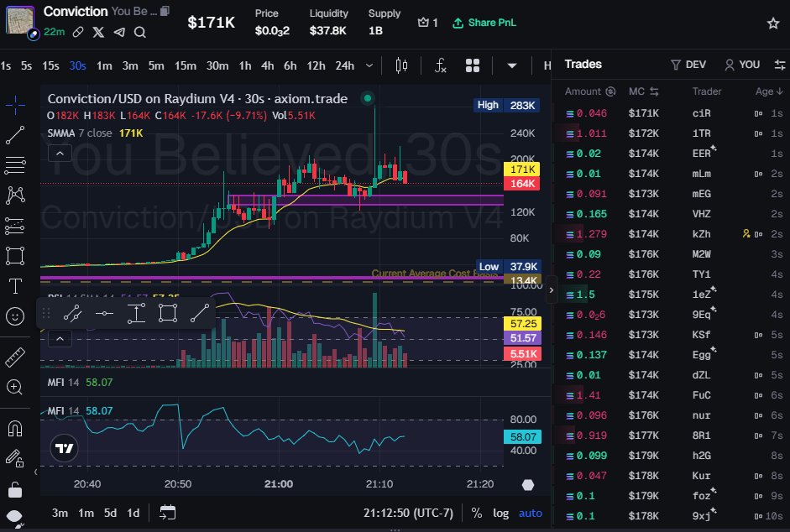Select the XABCD pattern tool
The width and height of the screenshot is (790, 532).
[15, 195]
